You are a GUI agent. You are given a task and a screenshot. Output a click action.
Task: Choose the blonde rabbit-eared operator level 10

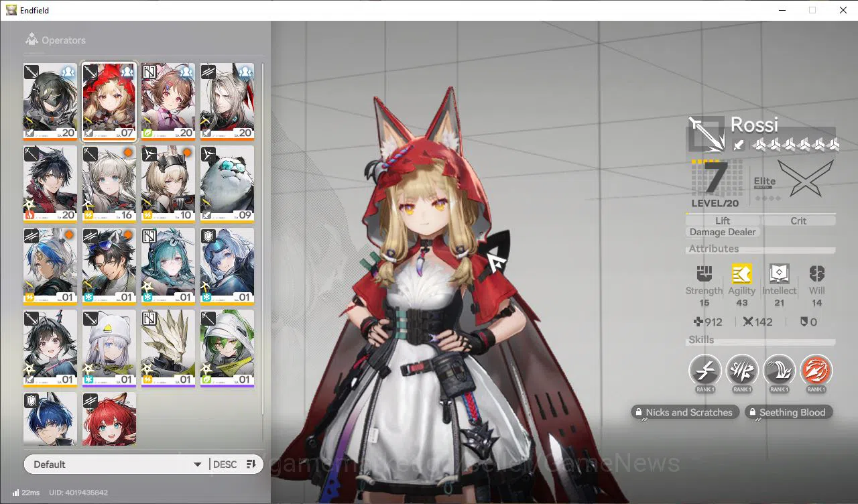[168, 184]
